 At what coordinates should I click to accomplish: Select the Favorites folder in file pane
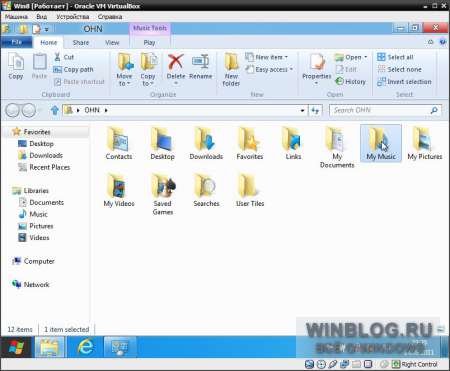point(250,143)
